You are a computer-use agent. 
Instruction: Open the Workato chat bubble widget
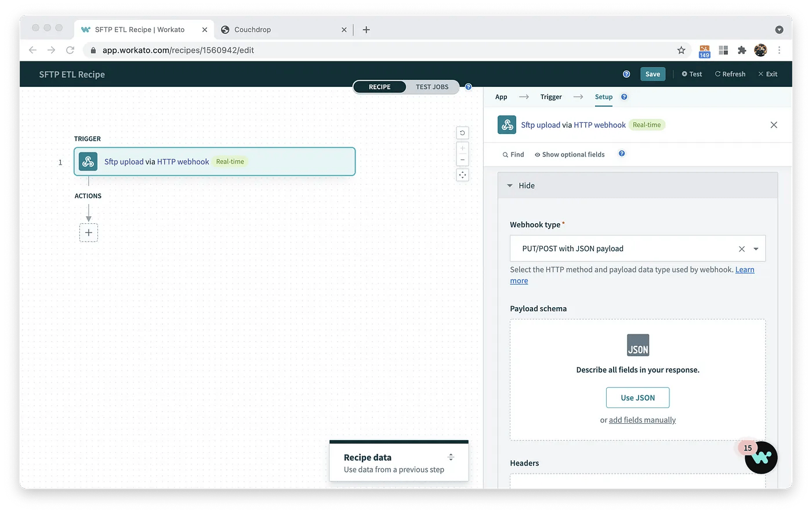761,457
